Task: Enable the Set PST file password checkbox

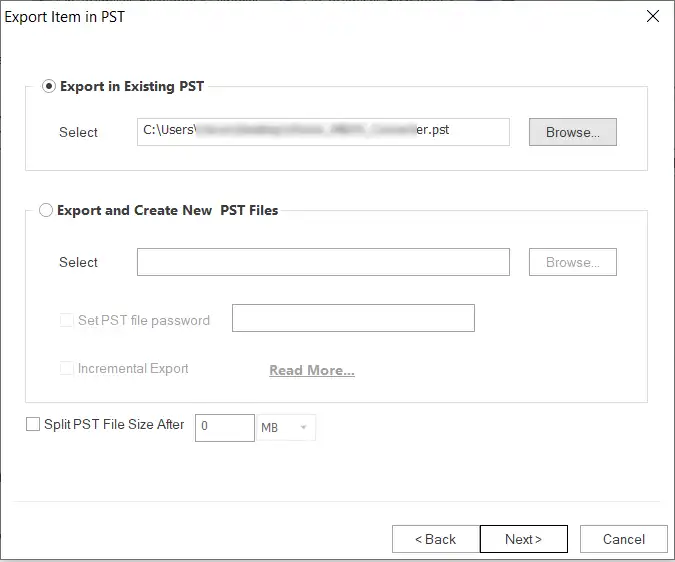Action: [66, 320]
